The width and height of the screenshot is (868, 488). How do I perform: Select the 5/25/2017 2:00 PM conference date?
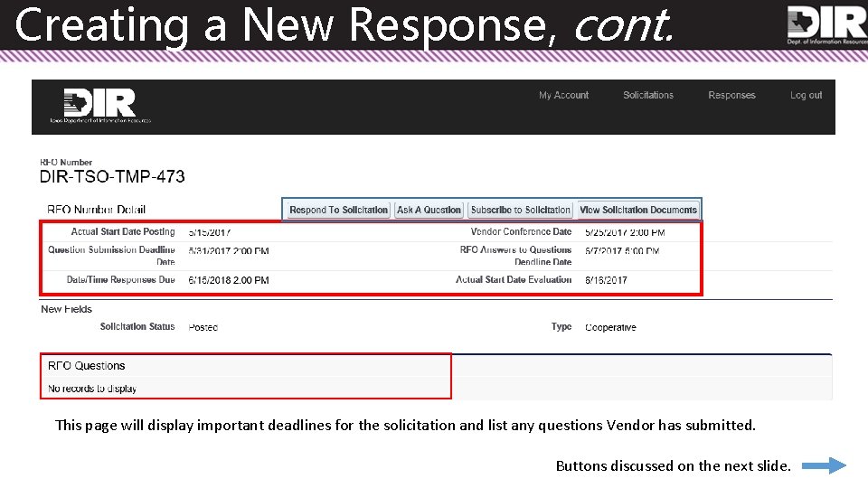[625, 232]
